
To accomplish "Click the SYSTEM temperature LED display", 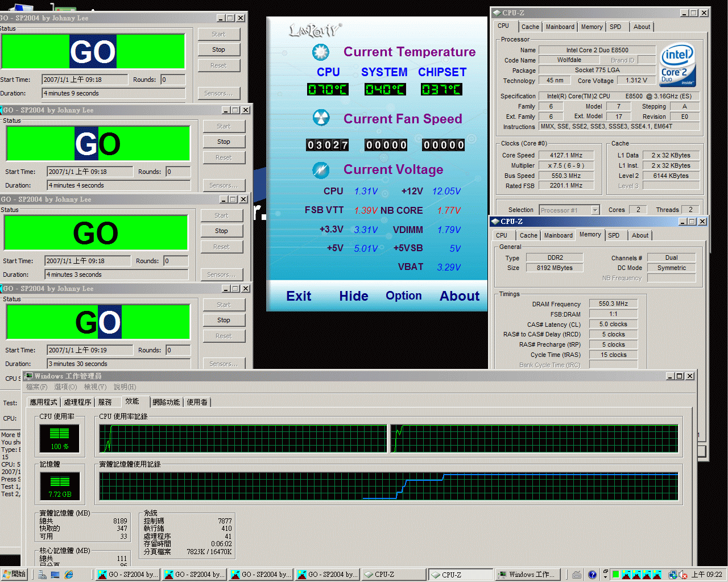I will point(385,89).
